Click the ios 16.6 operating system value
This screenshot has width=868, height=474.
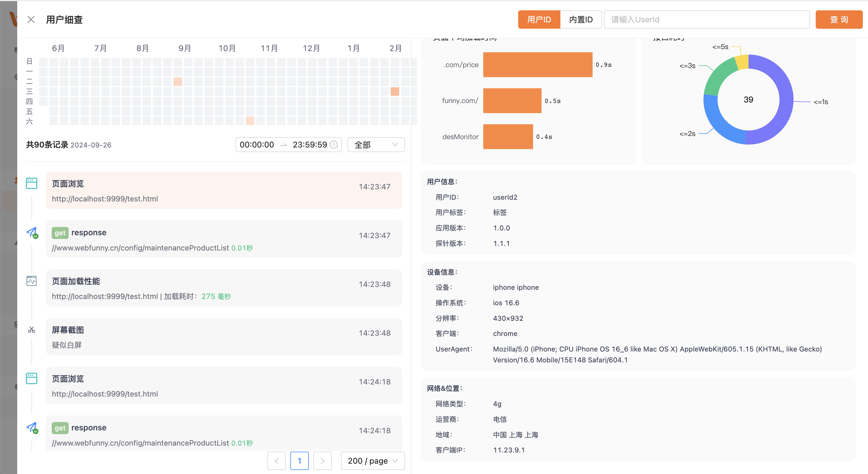tap(506, 303)
